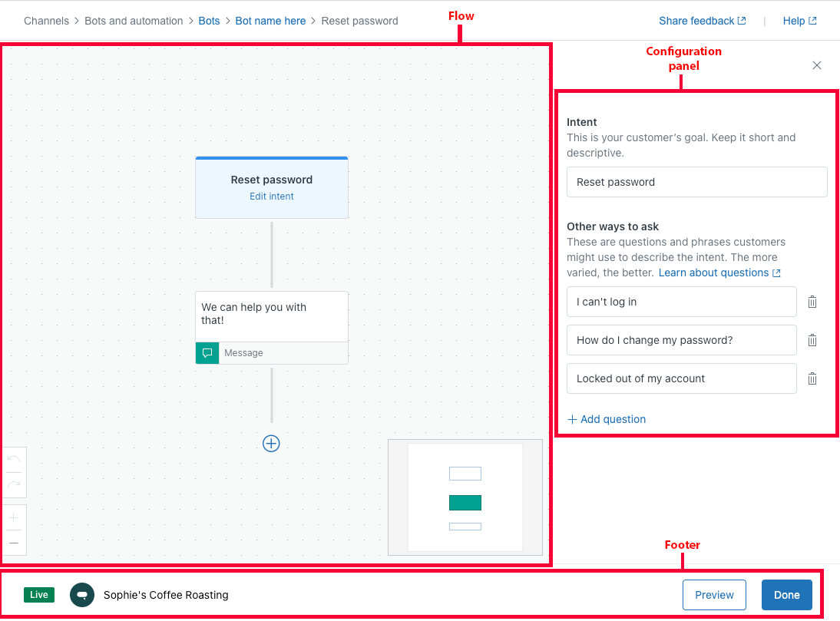
Task: Click the Intent name input field
Action: click(x=696, y=182)
